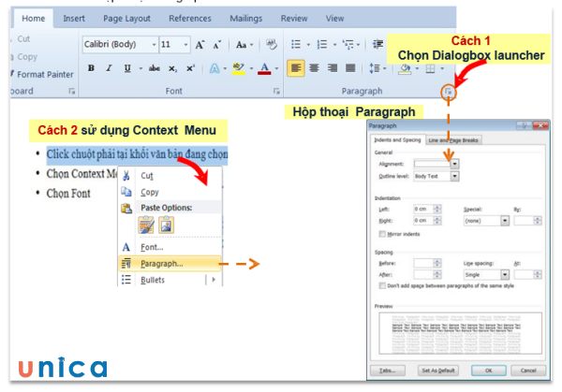Align text right
This screenshot has height=392, width=562.
tap(333, 68)
